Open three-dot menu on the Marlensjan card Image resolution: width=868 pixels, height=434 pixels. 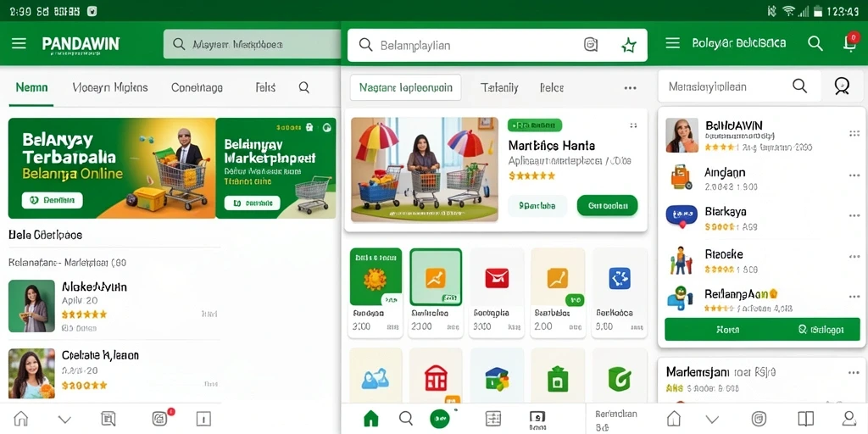pos(854,372)
